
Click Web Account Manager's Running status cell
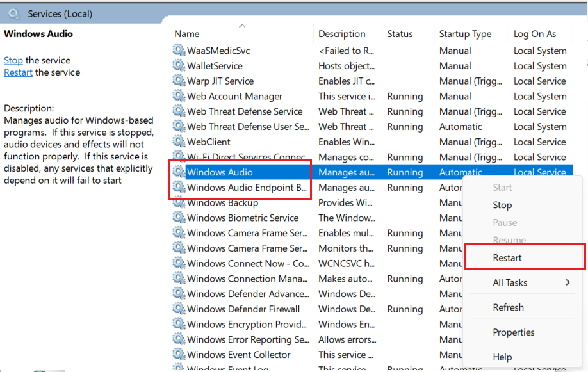click(405, 97)
